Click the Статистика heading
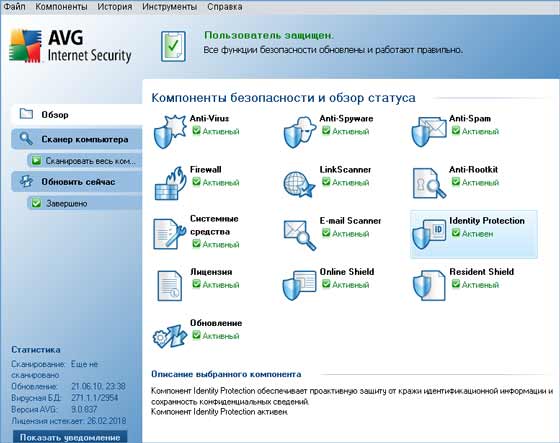 pyautogui.click(x=36, y=349)
